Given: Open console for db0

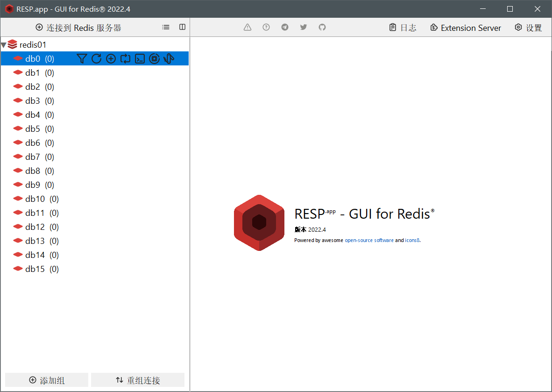Looking at the screenshot, I should (140, 58).
